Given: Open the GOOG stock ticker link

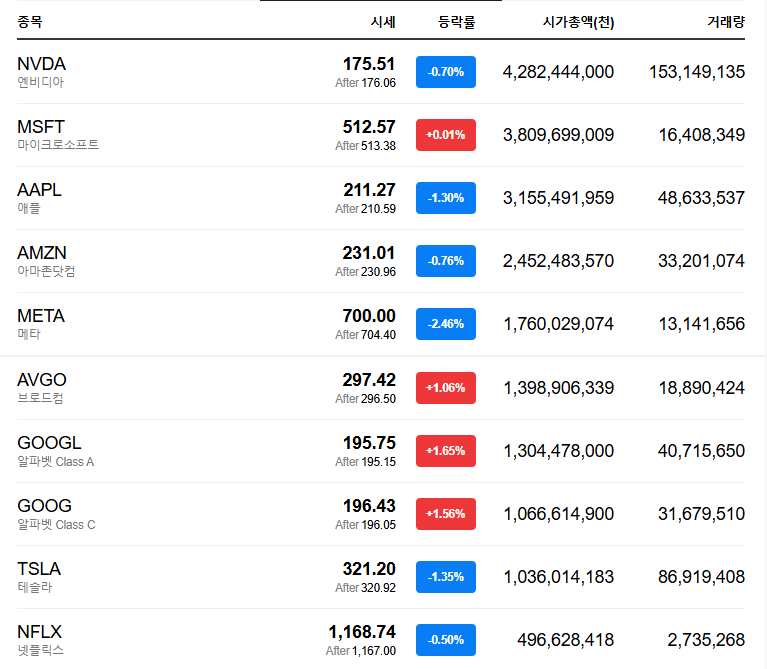Looking at the screenshot, I should pyautogui.click(x=44, y=507).
